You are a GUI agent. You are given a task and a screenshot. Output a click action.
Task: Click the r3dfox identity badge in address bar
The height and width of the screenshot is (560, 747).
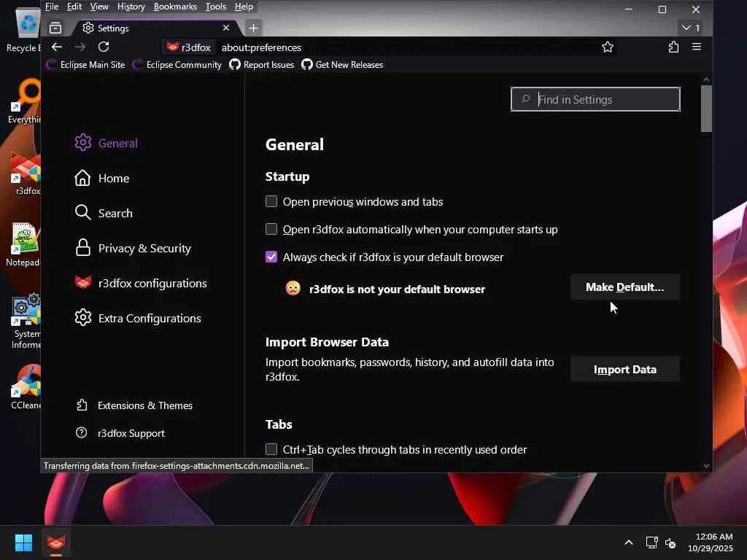[189, 47]
